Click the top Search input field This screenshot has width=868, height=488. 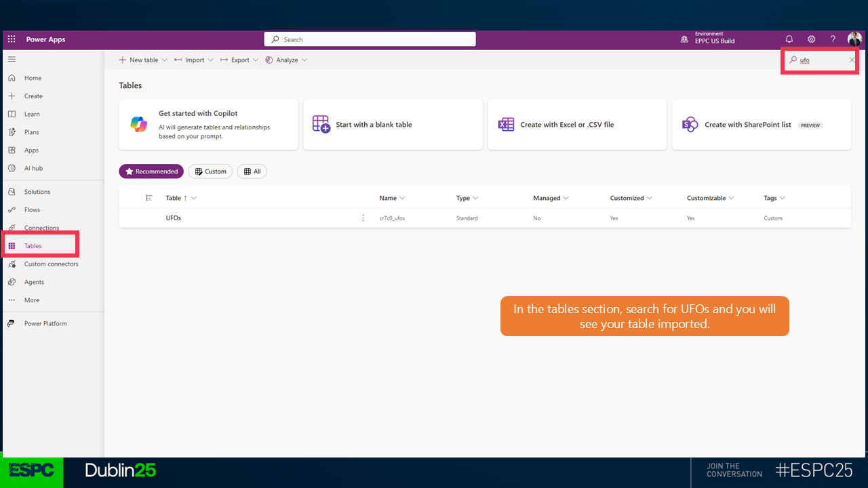pyautogui.click(x=370, y=39)
